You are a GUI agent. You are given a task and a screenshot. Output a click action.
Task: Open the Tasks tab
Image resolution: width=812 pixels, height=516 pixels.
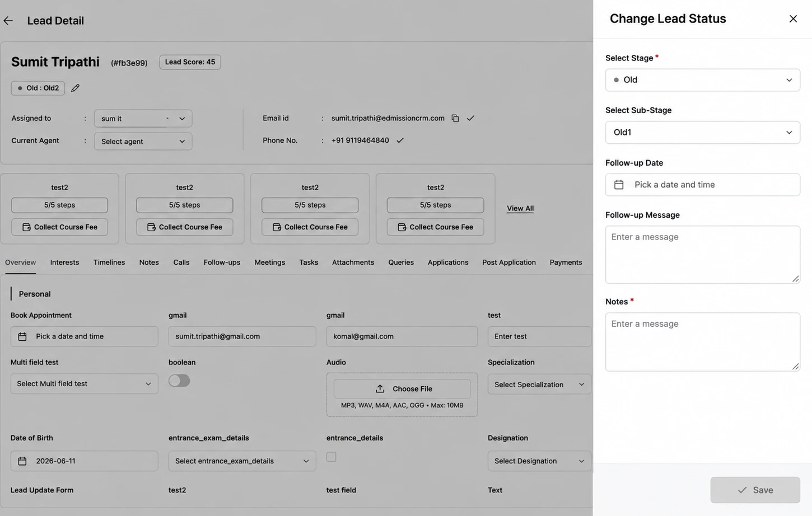coord(309,262)
